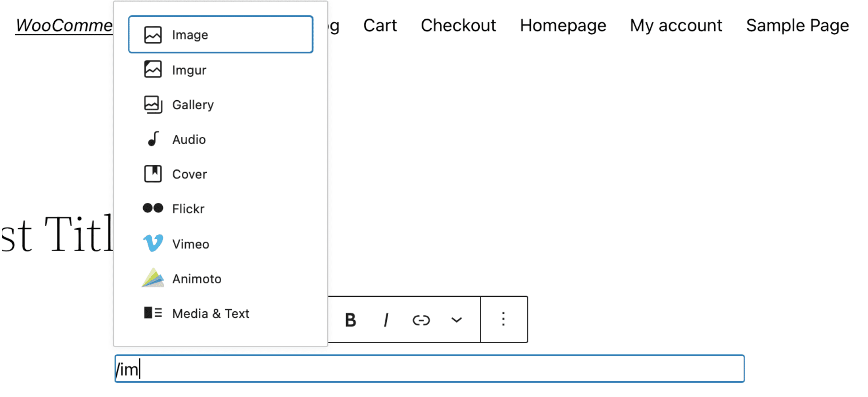Viewport: 868px width, 397px height.
Task: Select the Audio block icon
Action: pyautogui.click(x=153, y=139)
